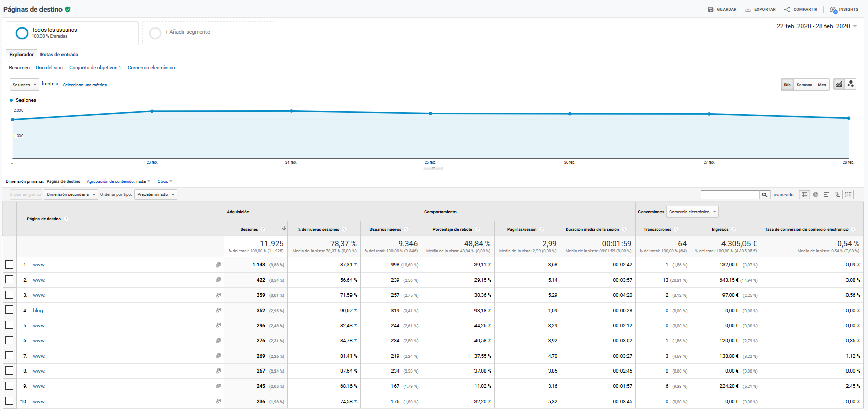Click the Semana interval button
This screenshot has height=411, width=868.
(x=804, y=85)
